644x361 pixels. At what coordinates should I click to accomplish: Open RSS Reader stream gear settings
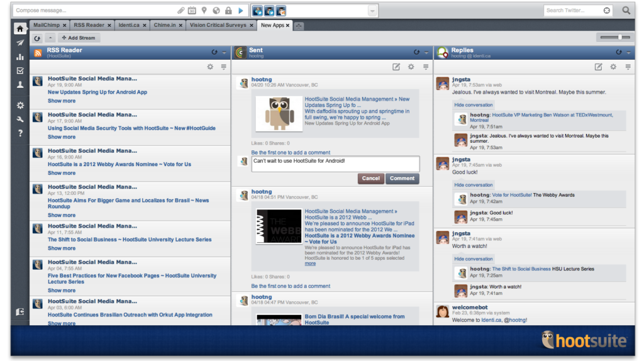pos(210,67)
